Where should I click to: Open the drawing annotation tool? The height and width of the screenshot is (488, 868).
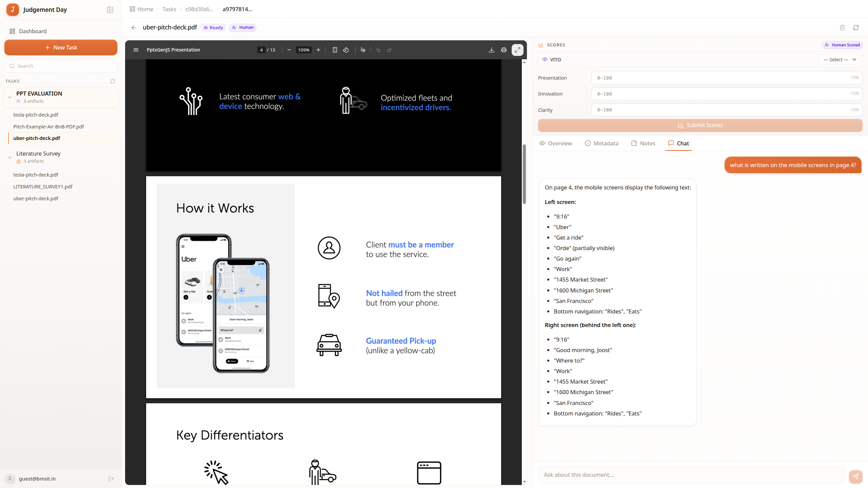click(x=362, y=50)
